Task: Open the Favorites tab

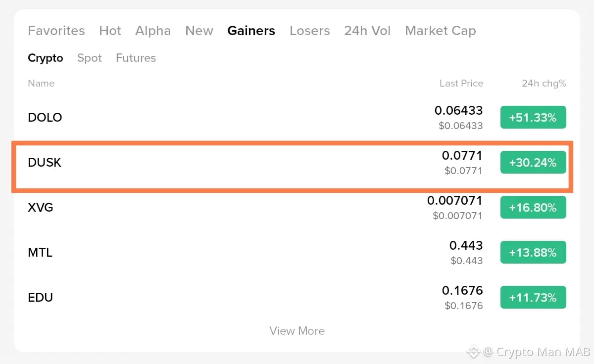Action: pyautogui.click(x=56, y=31)
